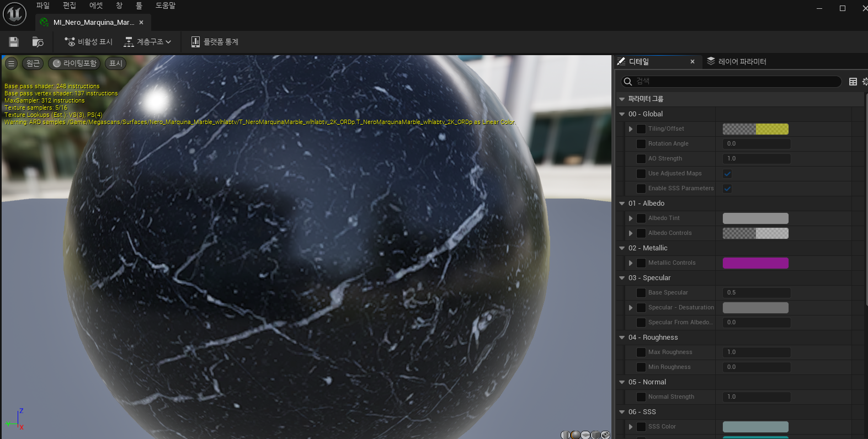Screen dimensions: 868x439
Task: Open the 에셋 menu
Action: click(96, 6)
